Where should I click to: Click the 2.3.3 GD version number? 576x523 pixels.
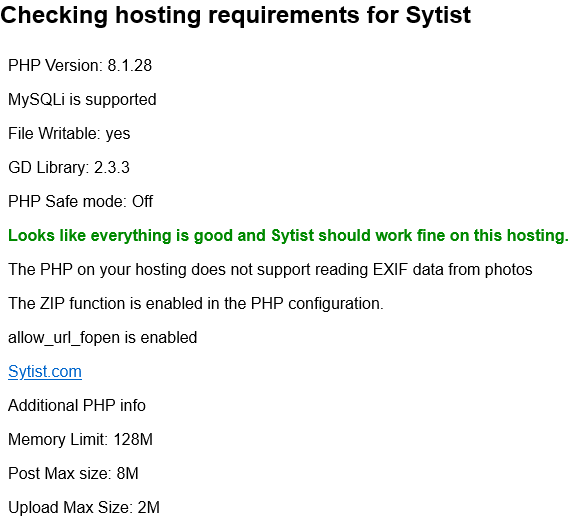click(112, 168)
